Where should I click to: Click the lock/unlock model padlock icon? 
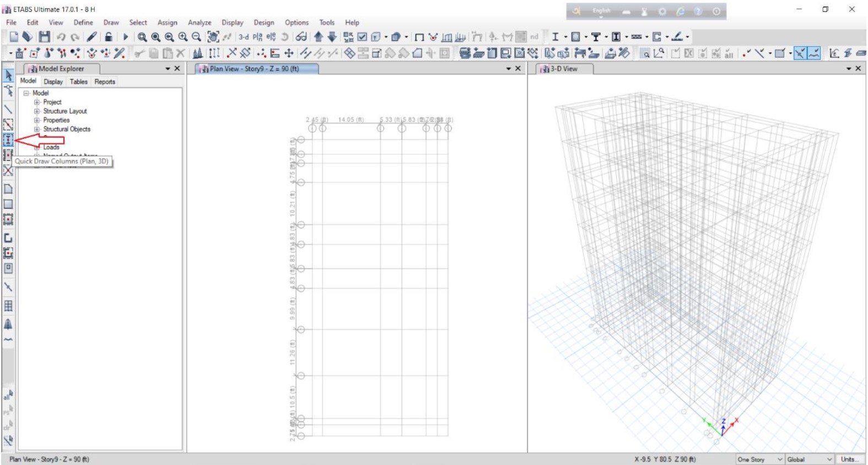pyautogui.click(x=109, y=37)
